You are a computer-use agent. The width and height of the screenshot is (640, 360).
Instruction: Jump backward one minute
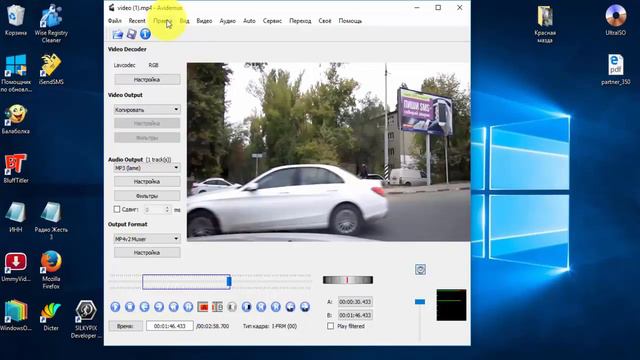coord(290,307)
